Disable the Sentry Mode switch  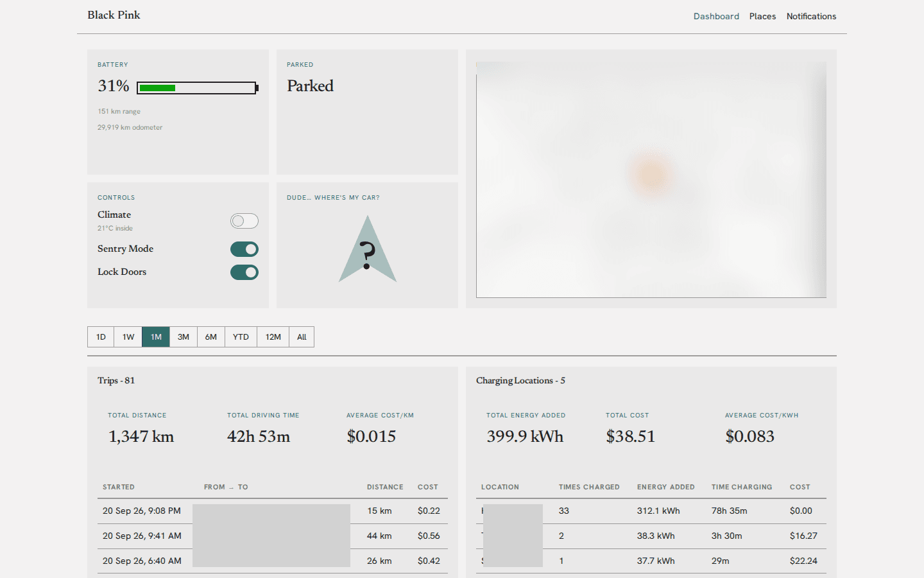click(244, 249)
